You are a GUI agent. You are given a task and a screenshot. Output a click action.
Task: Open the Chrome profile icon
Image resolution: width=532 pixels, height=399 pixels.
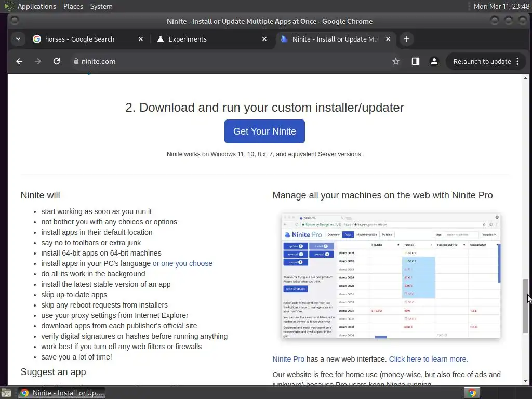434,61
